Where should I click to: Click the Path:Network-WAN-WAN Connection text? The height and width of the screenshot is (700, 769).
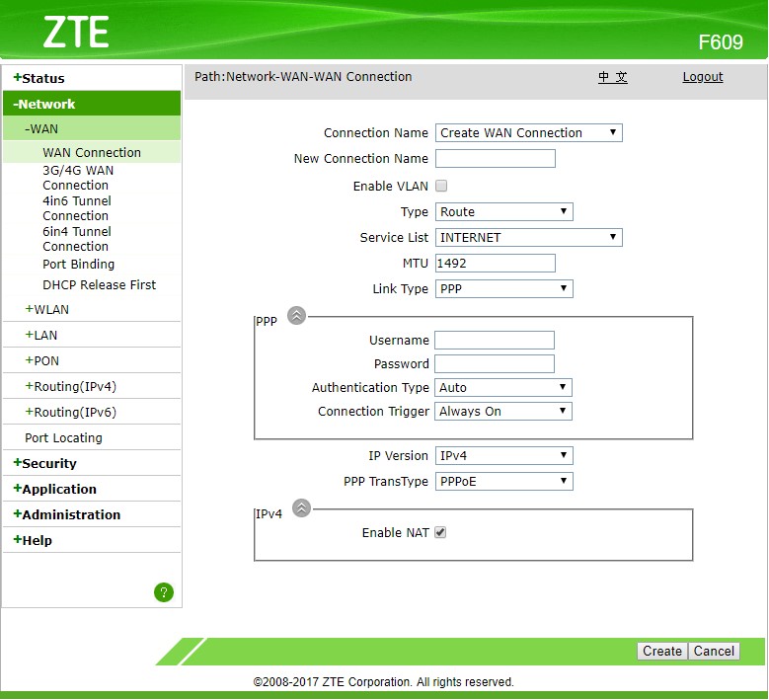click(x=303, y=77)
